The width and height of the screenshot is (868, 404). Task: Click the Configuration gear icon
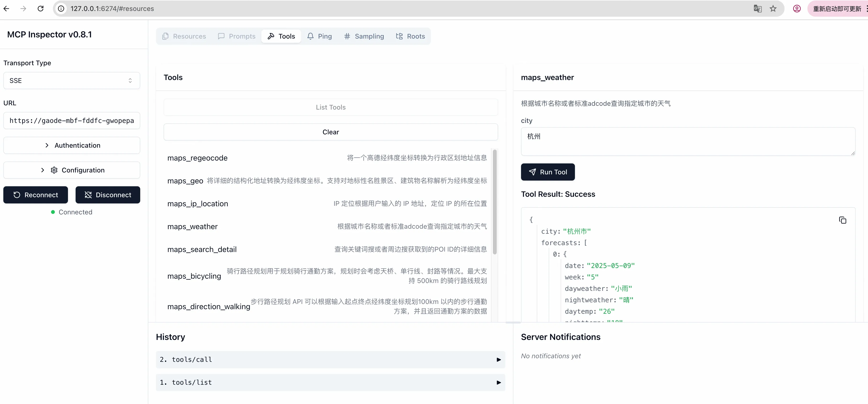(54, 170)
